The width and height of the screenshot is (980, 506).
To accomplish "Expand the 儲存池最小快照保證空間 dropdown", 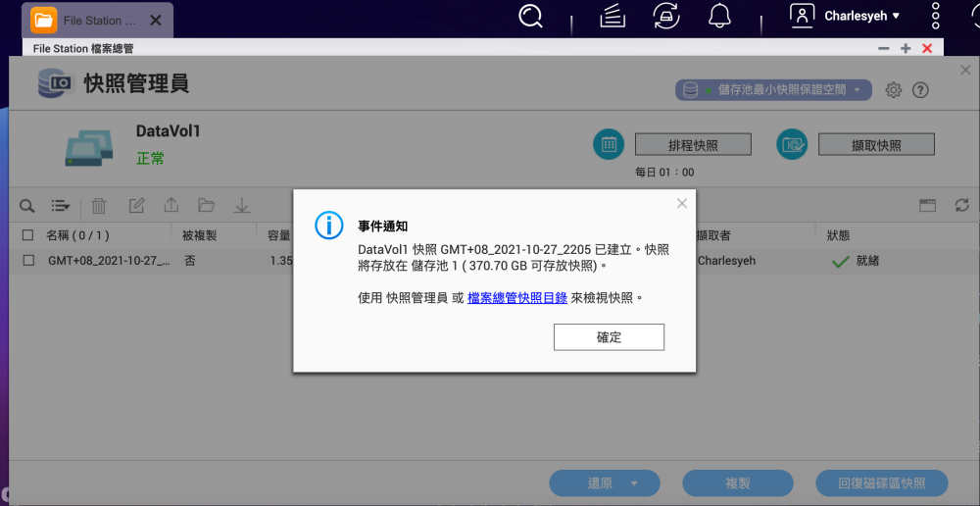I will click(773, 90).
